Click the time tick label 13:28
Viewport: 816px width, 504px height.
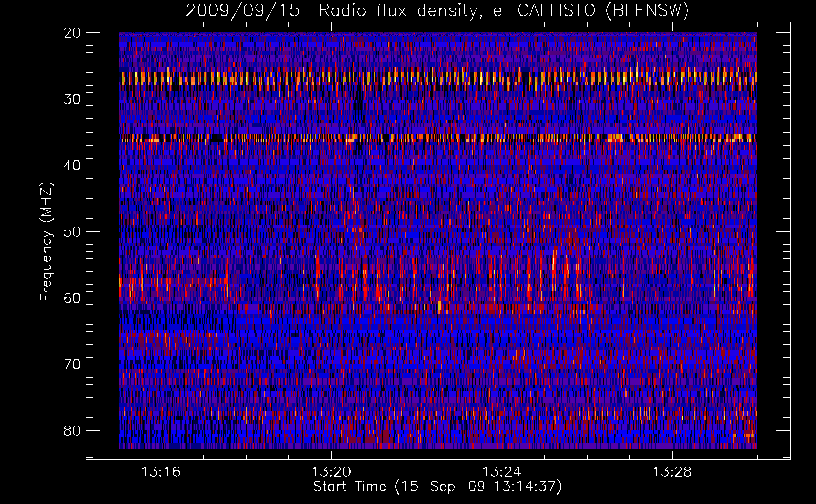(672, 472)
